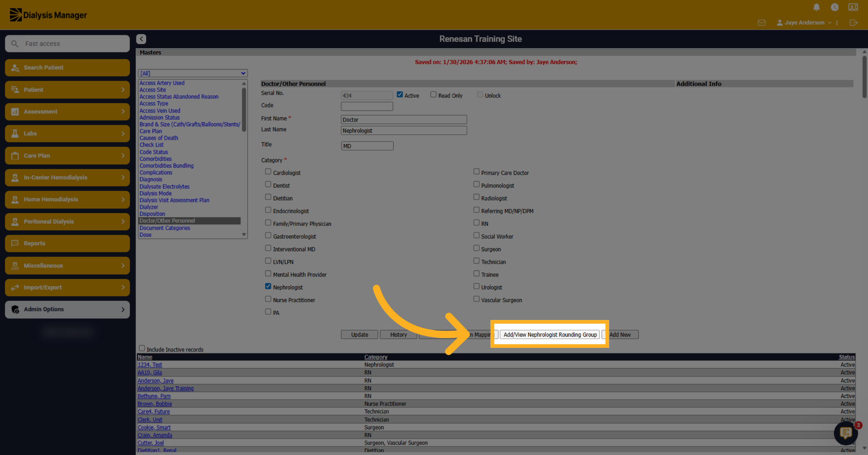Click the History button

coord(399,334)
